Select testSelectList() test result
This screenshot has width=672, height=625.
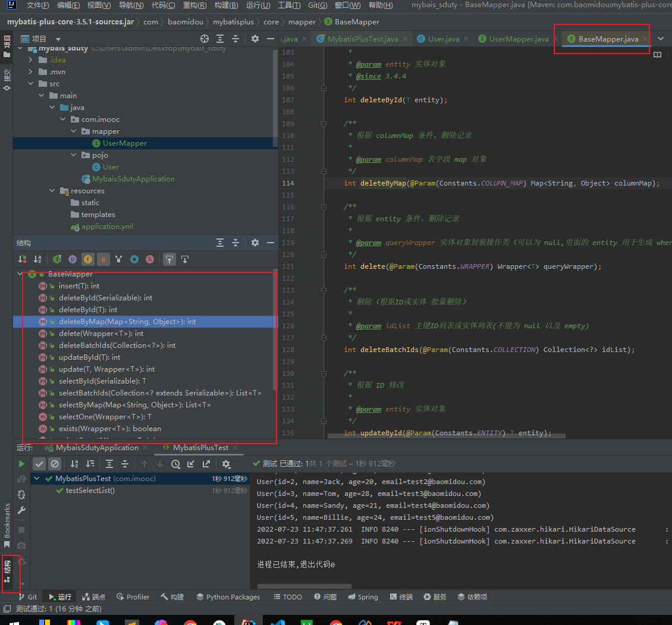[x=90, y=491]
